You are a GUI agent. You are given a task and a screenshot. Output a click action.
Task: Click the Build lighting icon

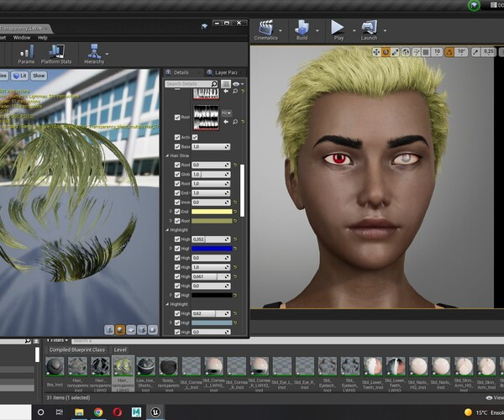[x=302, y=28]
